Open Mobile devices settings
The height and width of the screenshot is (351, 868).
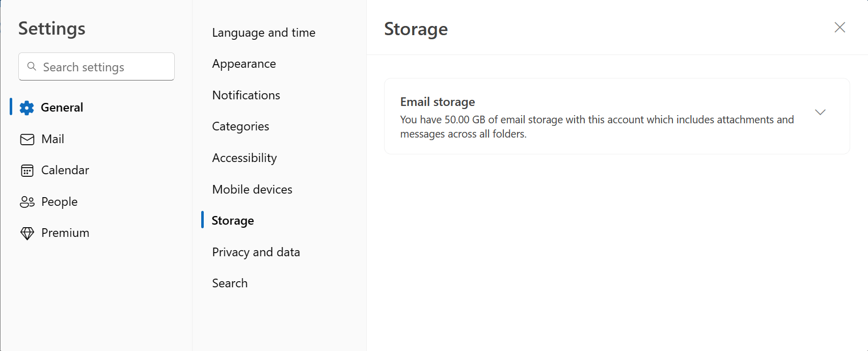tap(252, 189)
